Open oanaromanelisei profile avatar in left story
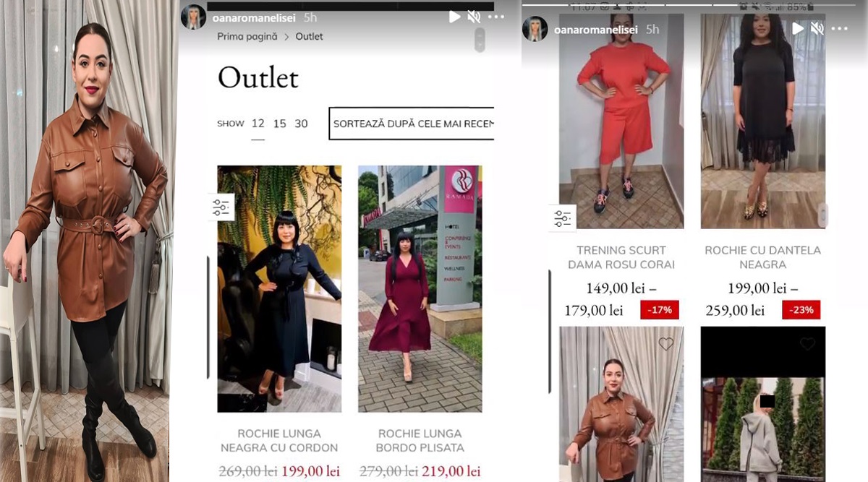Screen dimensions: 868x482 (x=193, y=17)
